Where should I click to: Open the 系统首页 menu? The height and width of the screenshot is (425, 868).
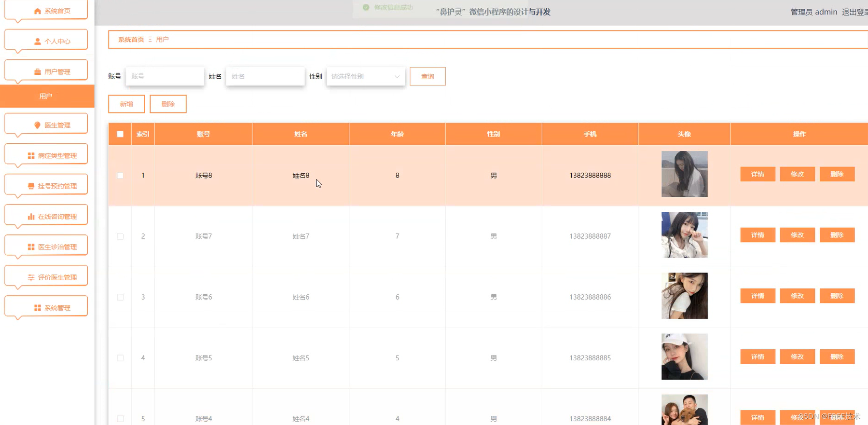point(46,10)
